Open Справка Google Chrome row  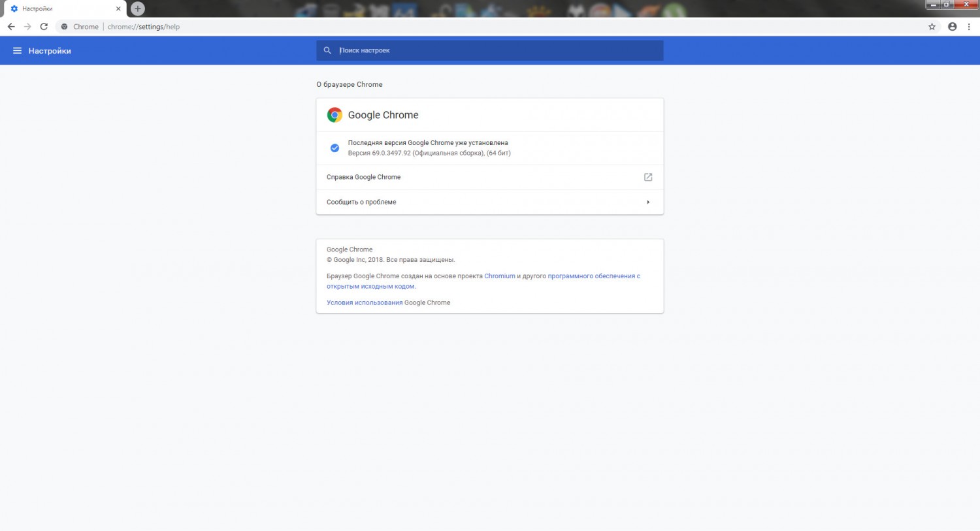pyautogui.click(x=490, y=177)
